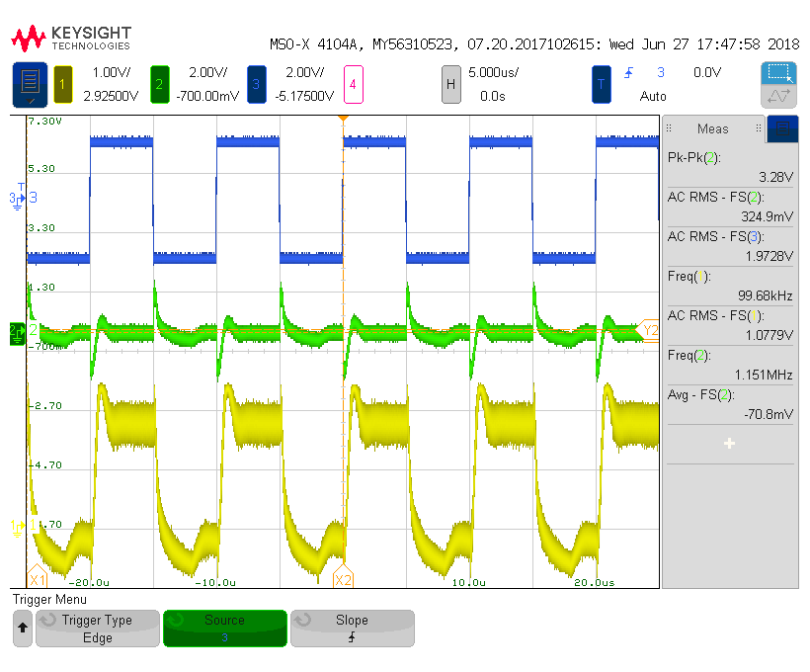Open the trigger Slope softkey
Image resolution: width=810 pixels, height=672 pixels.
352,629
